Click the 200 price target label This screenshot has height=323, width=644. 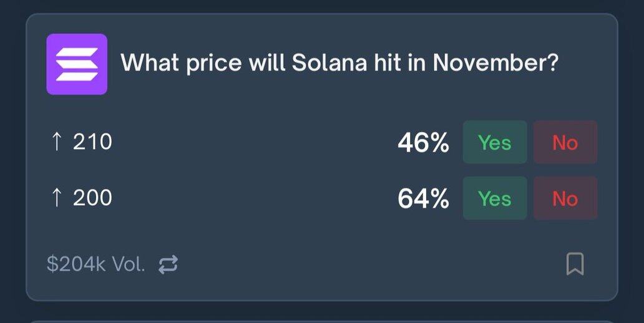point(92,198)
